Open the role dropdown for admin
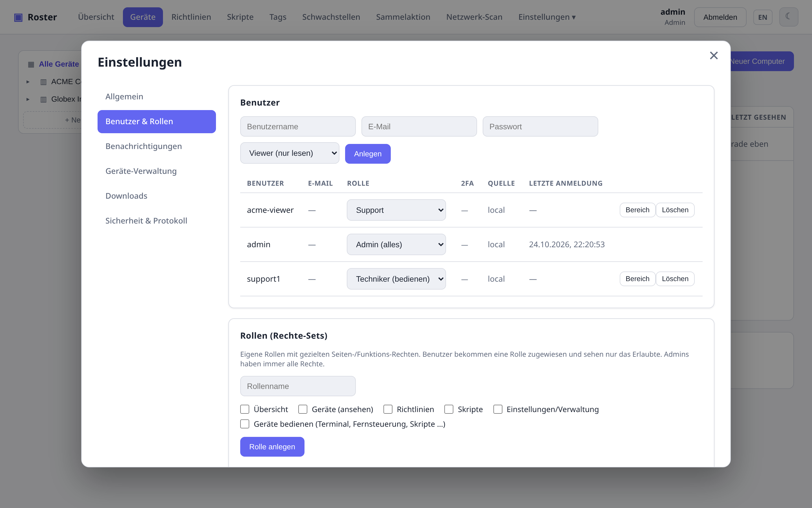The width and height of the screenshot is (812, 508). [396, 245]
